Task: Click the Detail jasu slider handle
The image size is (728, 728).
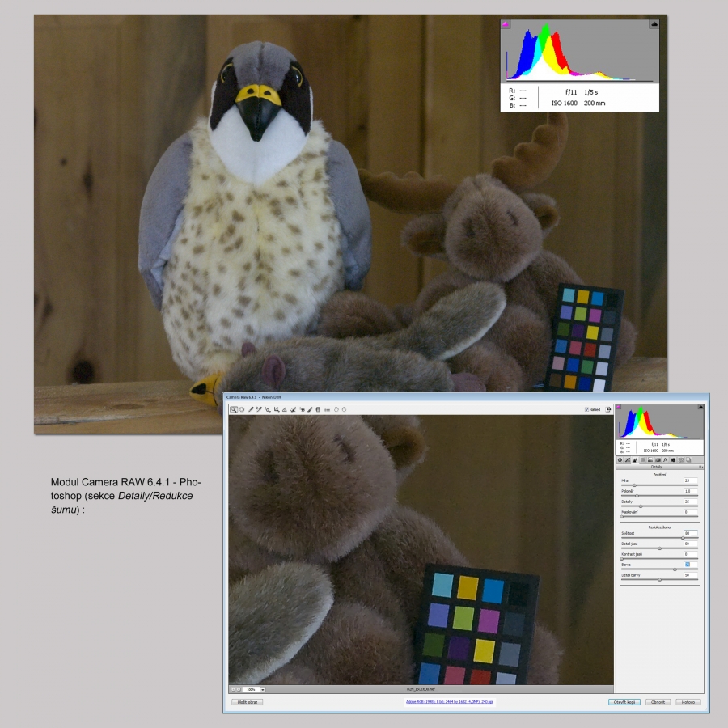Action: coord(660,548)
